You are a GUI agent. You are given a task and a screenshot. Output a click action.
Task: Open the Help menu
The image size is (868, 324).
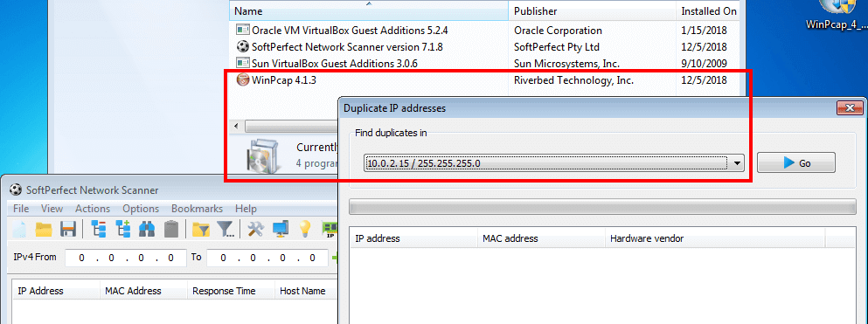pos(246,209)
